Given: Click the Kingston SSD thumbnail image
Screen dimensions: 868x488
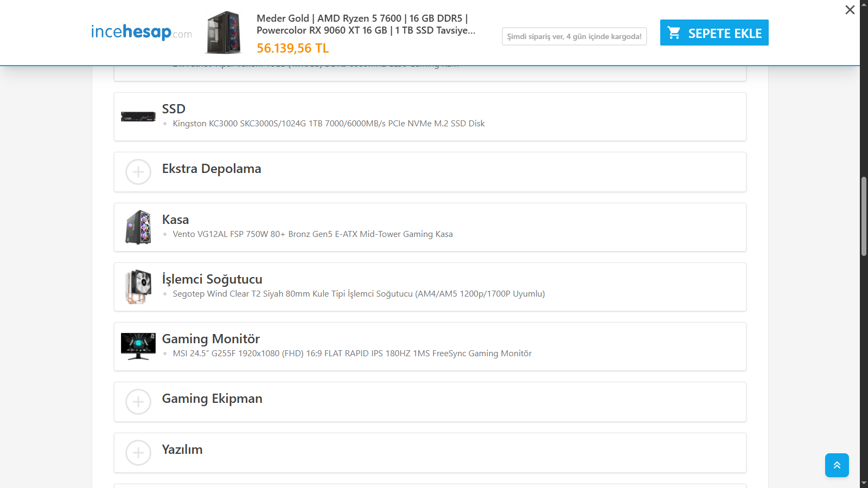Looking at the screenshot, I should tap(138, 117).
